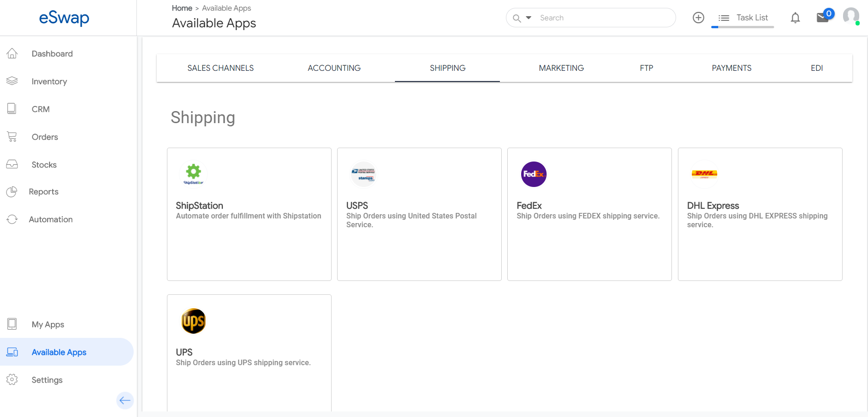
Task: Click the Reports pie chart icon
Action: [12, 192]
